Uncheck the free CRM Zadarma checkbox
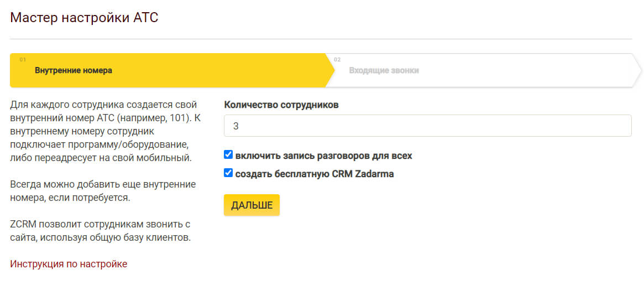 [228, 173]
